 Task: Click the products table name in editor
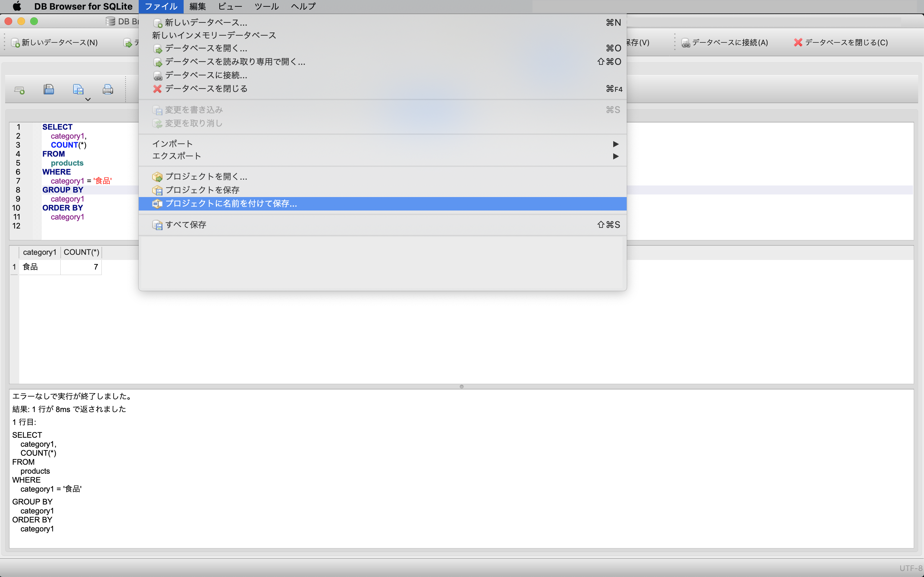pyautogui.click(x=67, y=163)
